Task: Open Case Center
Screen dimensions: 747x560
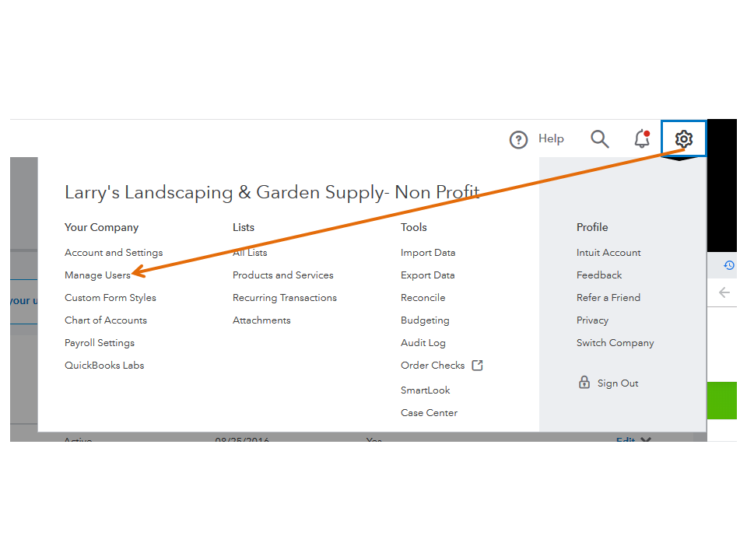Action: point(430,413)
